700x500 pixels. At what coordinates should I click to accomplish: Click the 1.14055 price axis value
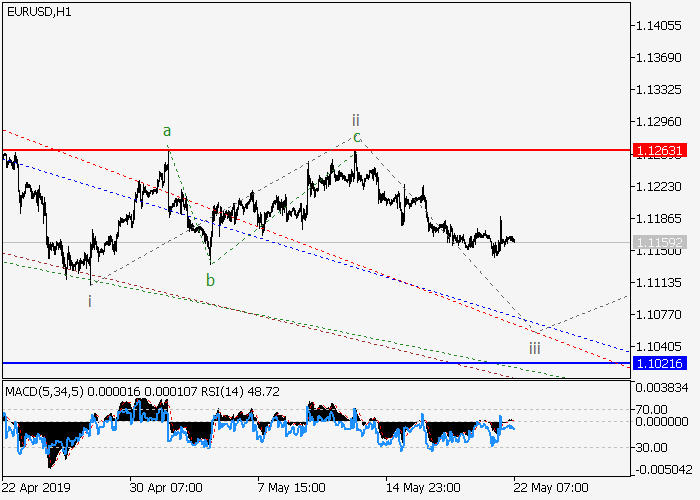(658, 25)
